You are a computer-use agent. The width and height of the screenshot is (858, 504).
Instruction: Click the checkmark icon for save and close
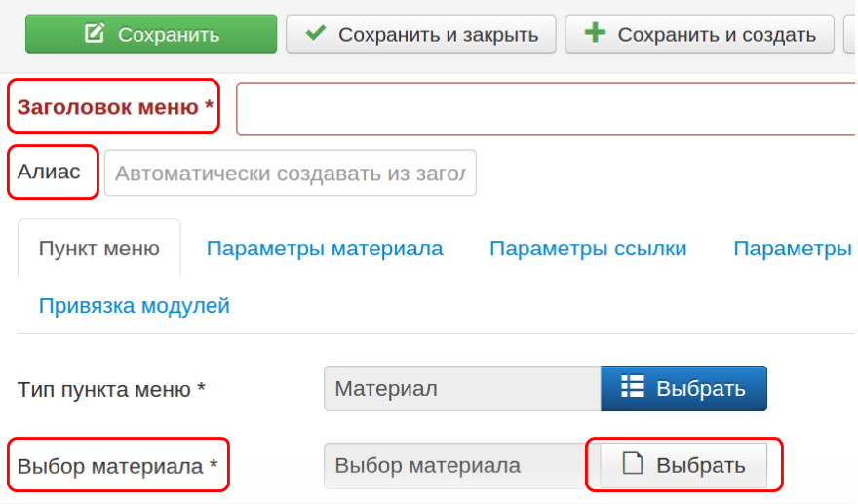pyautogui.click(x=316, y=34)
